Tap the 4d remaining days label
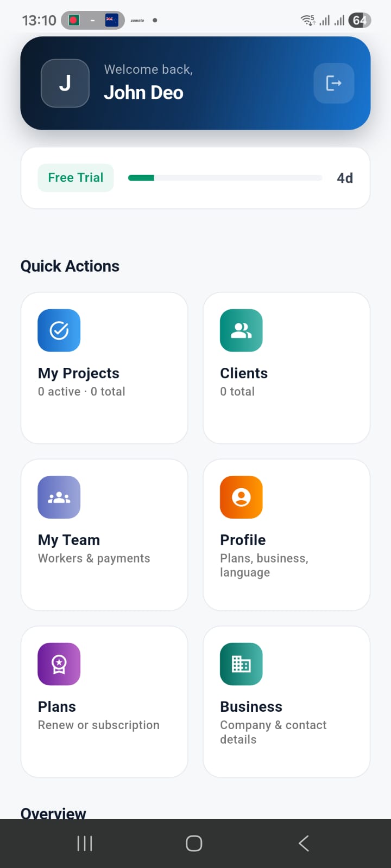Viewport: 391px width, 868px height. pyautogui.click(x=345, y=178)
